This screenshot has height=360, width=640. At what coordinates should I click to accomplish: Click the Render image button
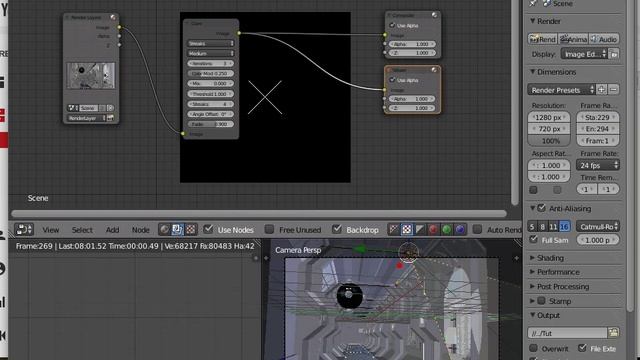[x=542, y=39]
